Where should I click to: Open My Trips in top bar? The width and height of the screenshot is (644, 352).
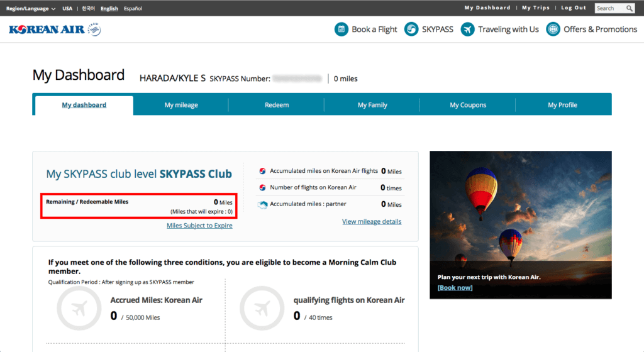pos(536,8)
